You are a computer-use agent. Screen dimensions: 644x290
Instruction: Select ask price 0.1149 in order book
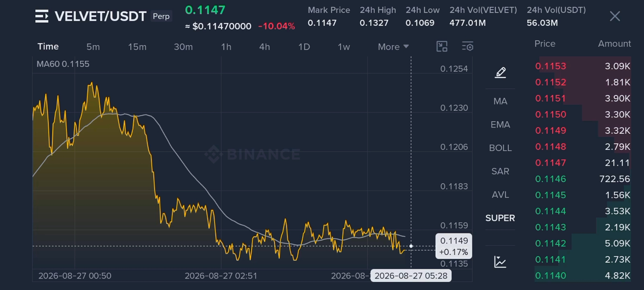click(x=551, y=130)
